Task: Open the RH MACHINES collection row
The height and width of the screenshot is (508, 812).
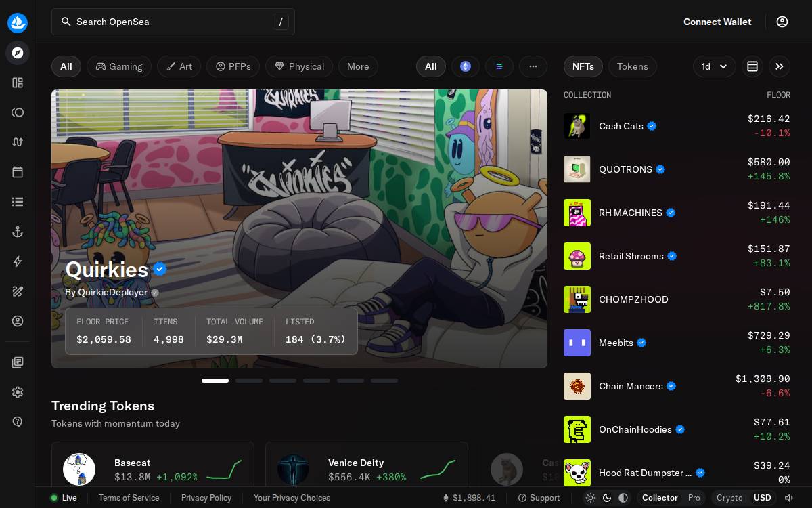Action: click(677, 213)
